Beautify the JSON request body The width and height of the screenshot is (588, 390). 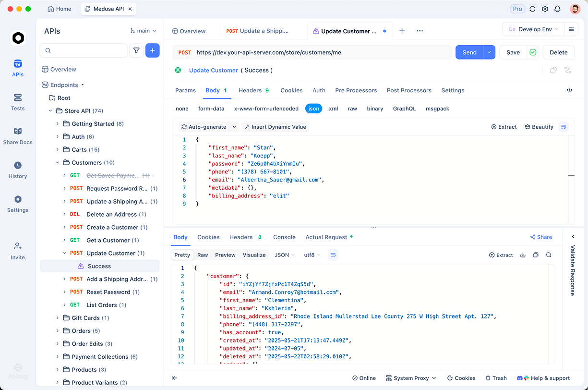539,126
